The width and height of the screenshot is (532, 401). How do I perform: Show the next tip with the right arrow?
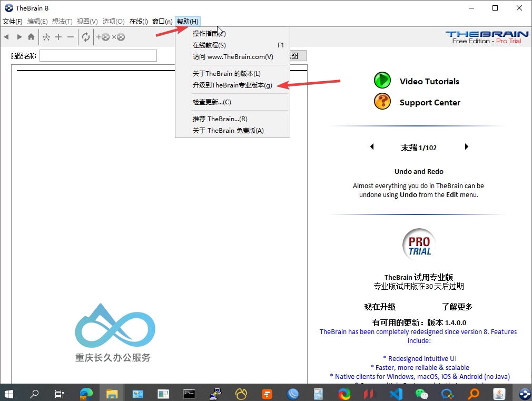point(467,146)
